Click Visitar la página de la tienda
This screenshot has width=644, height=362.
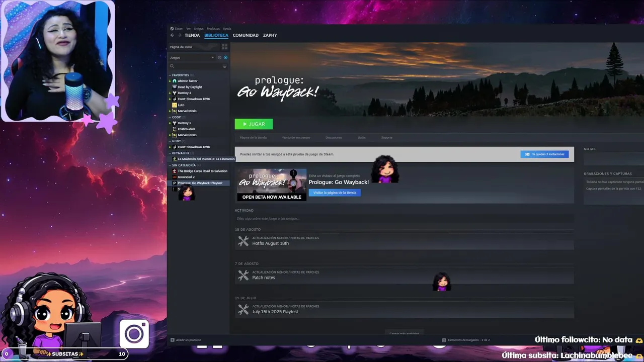[335, 193]
